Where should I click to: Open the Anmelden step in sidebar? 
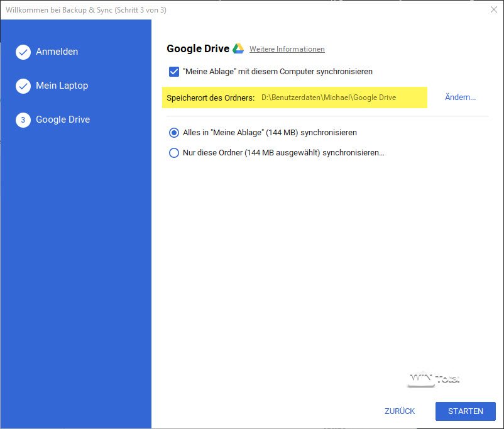pyautogui.click(x=57, y=52)
